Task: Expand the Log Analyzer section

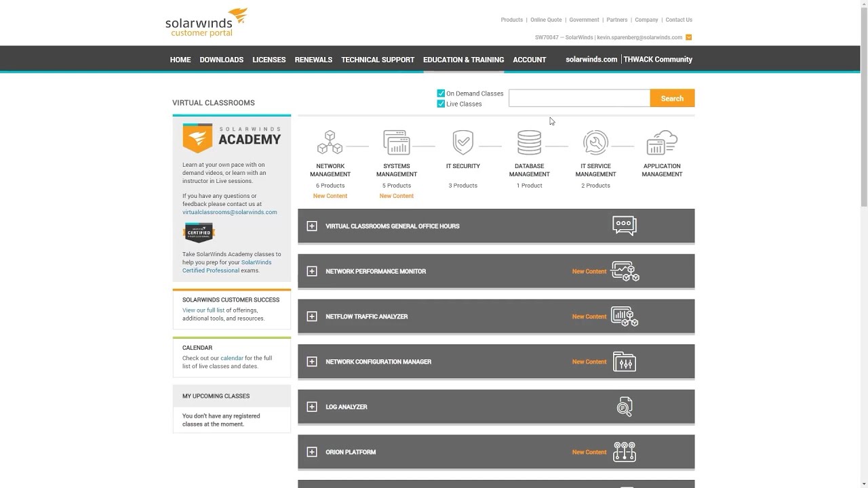Action: click(312, 407)
